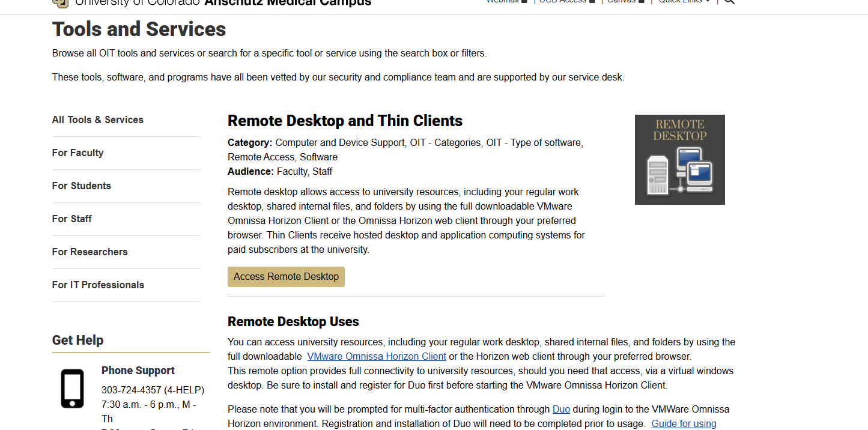Select For Researchers in sidebar
Viewport: 868px width, 430px height.
[90, 252]
